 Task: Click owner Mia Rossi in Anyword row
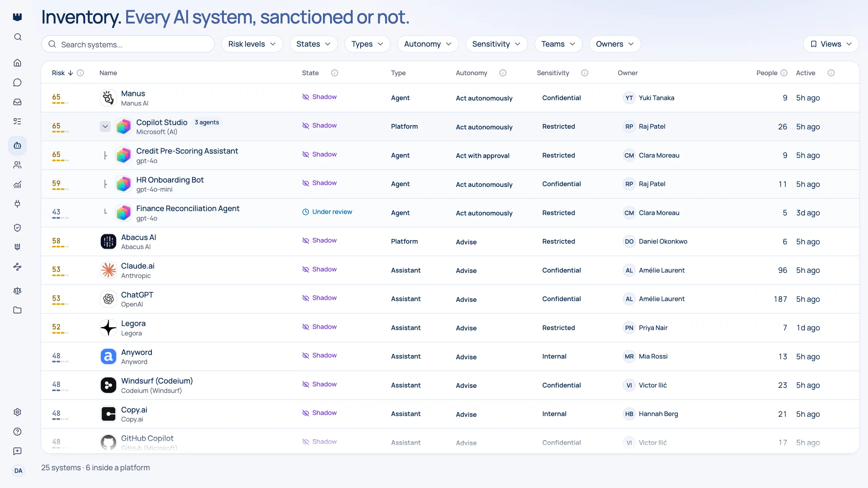coord(646,356)
